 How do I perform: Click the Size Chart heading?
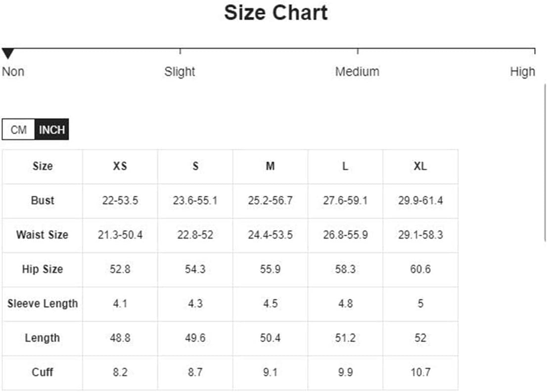coord(275,13)
